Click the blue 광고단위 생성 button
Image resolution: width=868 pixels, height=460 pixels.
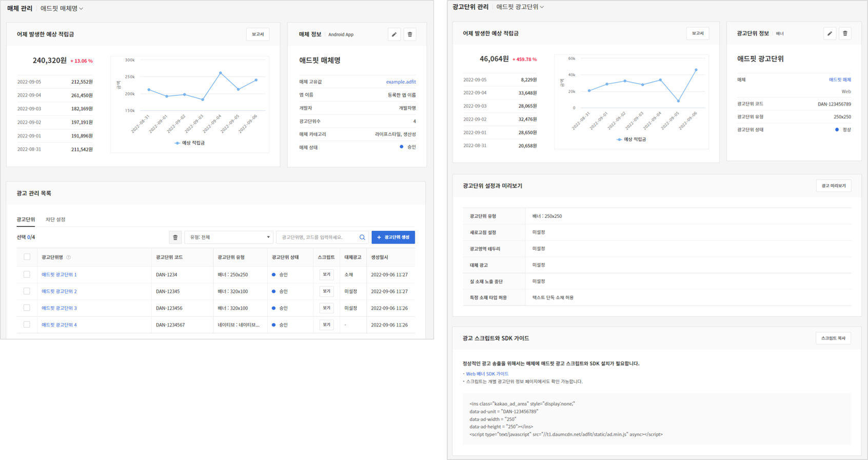[393, 237]
